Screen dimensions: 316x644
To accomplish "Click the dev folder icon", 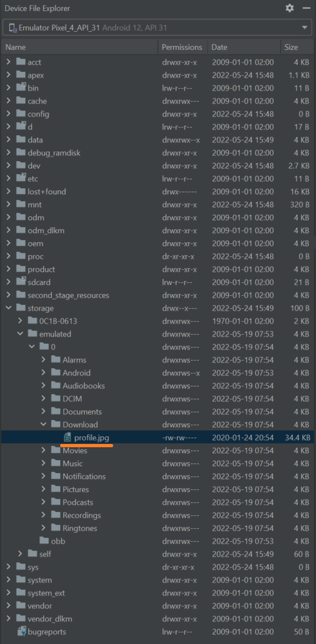I will [x=21, y=166].
